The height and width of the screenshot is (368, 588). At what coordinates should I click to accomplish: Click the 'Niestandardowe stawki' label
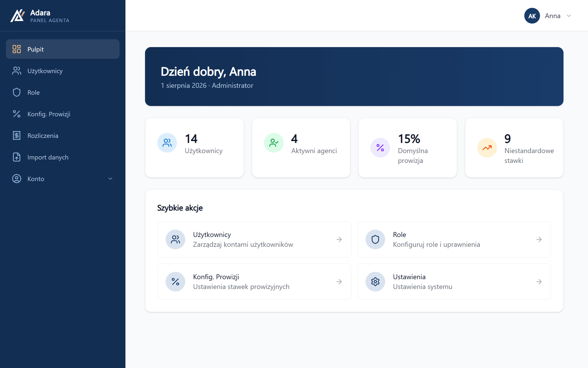529,156
